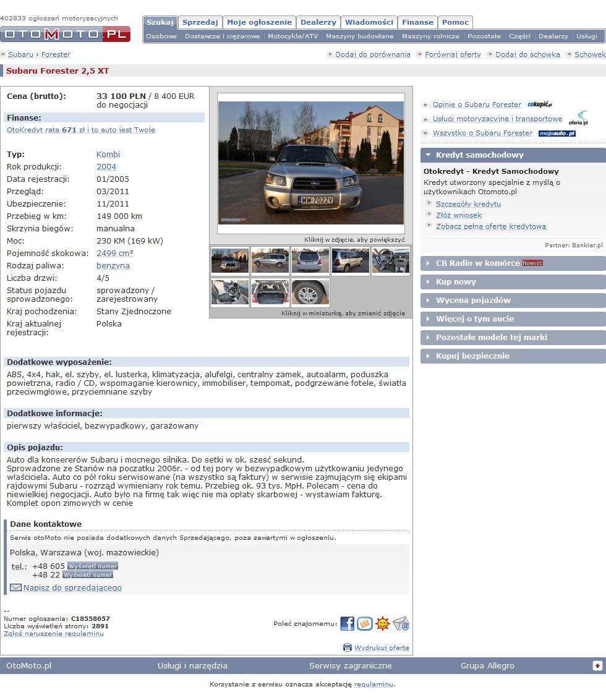606x700 pixels.
Task: Open the Wiadomości tab
Action: (x=369, y=22)
